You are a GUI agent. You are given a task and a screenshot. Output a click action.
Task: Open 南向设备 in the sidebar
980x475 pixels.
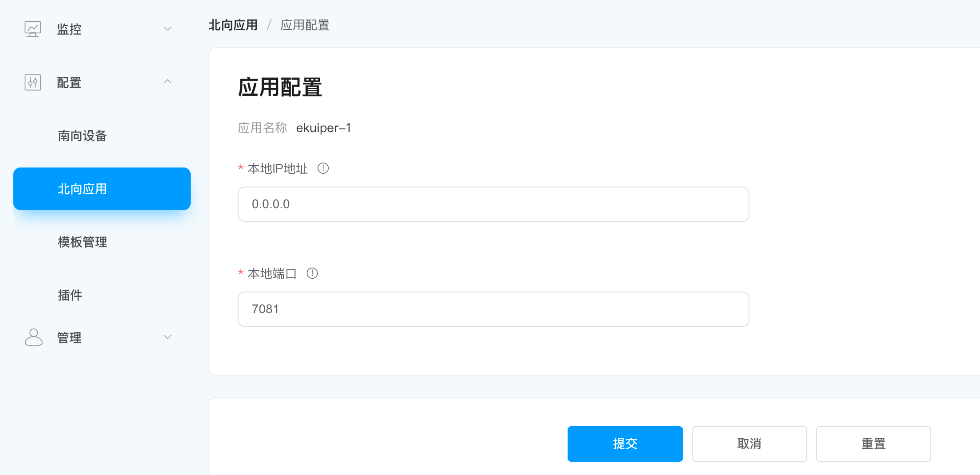coord(82,136)
